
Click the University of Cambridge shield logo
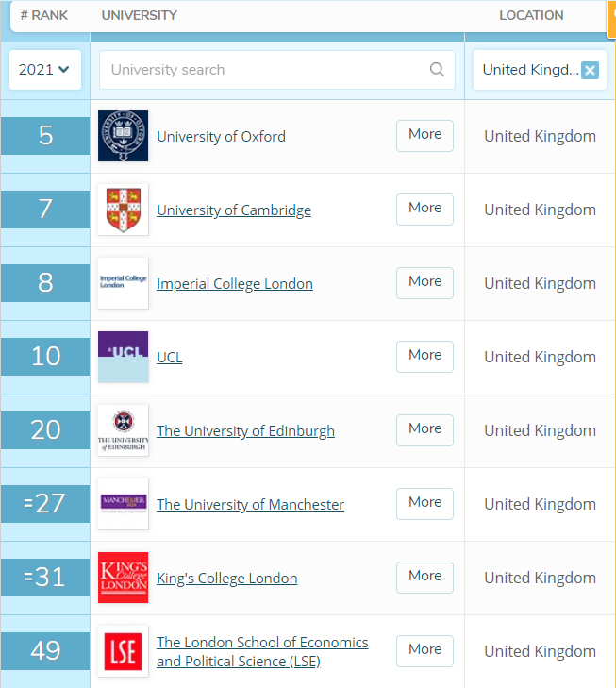pos(124,210)
